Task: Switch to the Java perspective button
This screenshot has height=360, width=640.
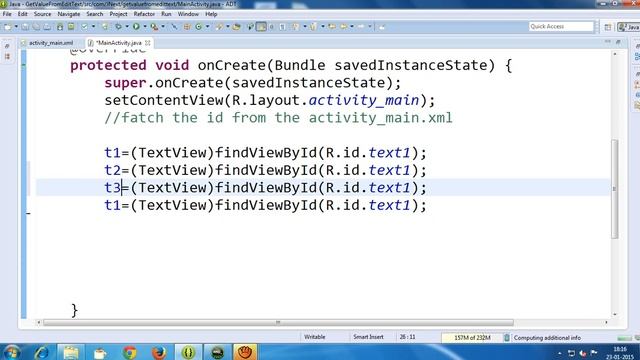Action: pyautogui.click(x=629, y=27)
